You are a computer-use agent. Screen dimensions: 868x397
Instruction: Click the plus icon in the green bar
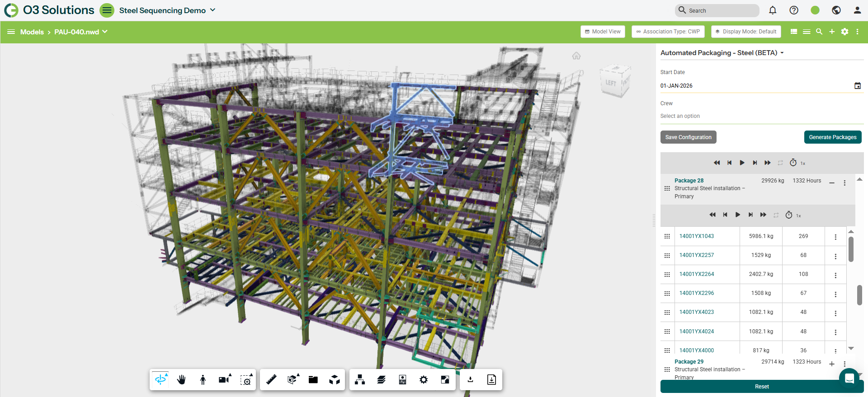(x=832, y=32)
